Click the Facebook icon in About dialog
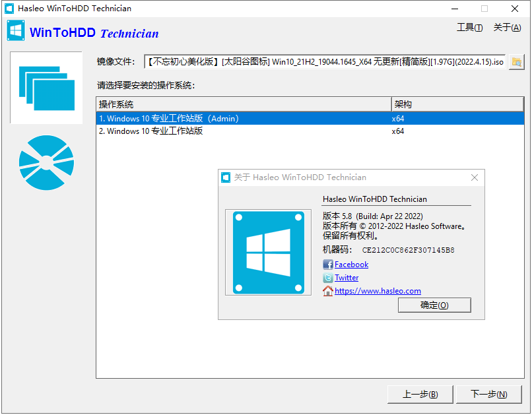Screen dimensions: 532x415 pos(328,265)
